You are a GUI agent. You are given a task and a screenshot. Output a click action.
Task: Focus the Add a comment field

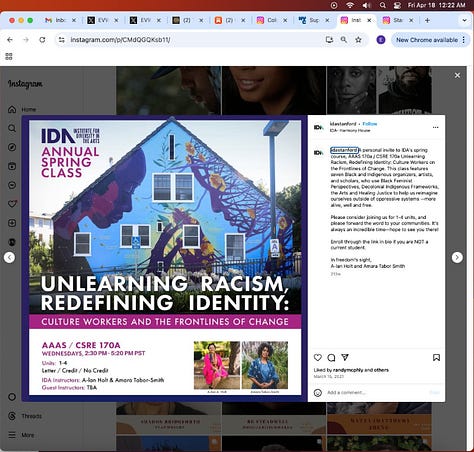click(376, 393)
